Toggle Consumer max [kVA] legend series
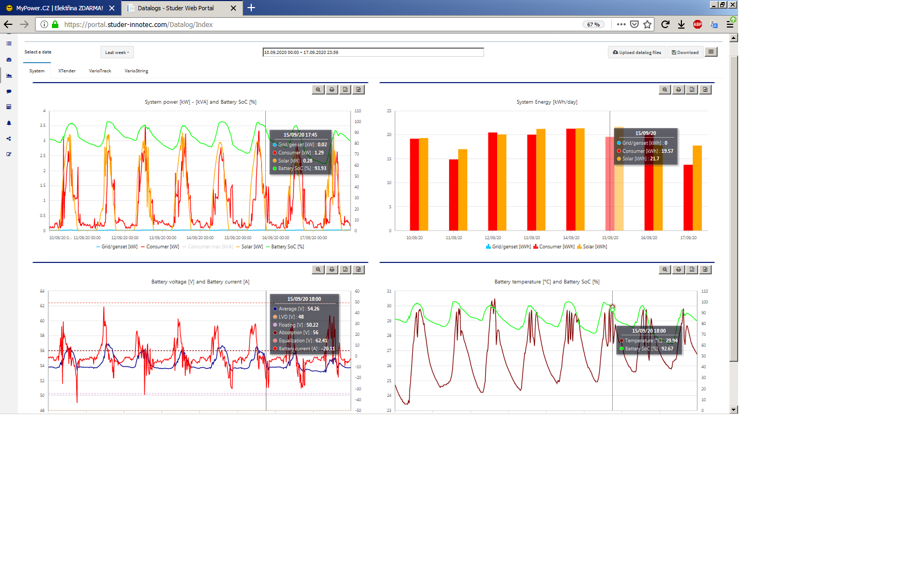Viewport: 924px width, 581px height. (210, 247)
